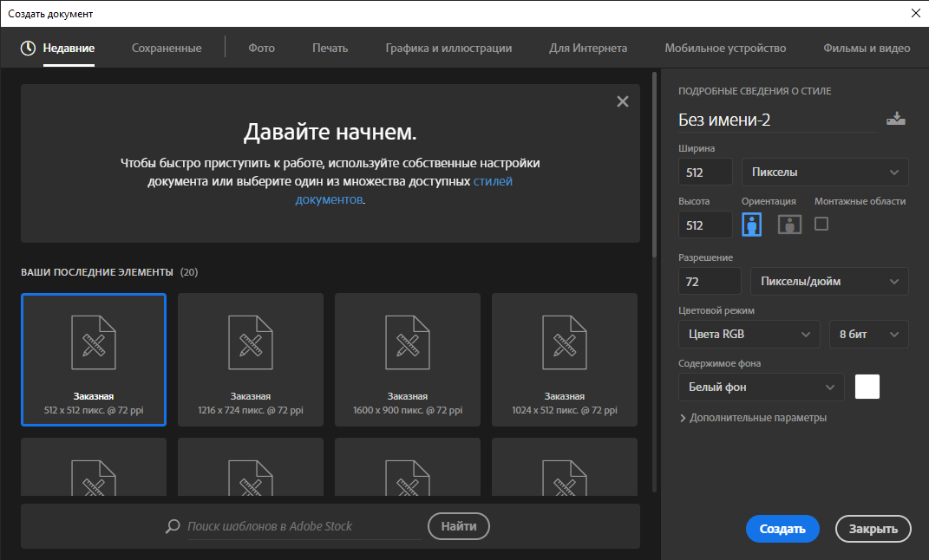
Task: Select the 512 x 512 пикс. preset
Action: [94, 360]
